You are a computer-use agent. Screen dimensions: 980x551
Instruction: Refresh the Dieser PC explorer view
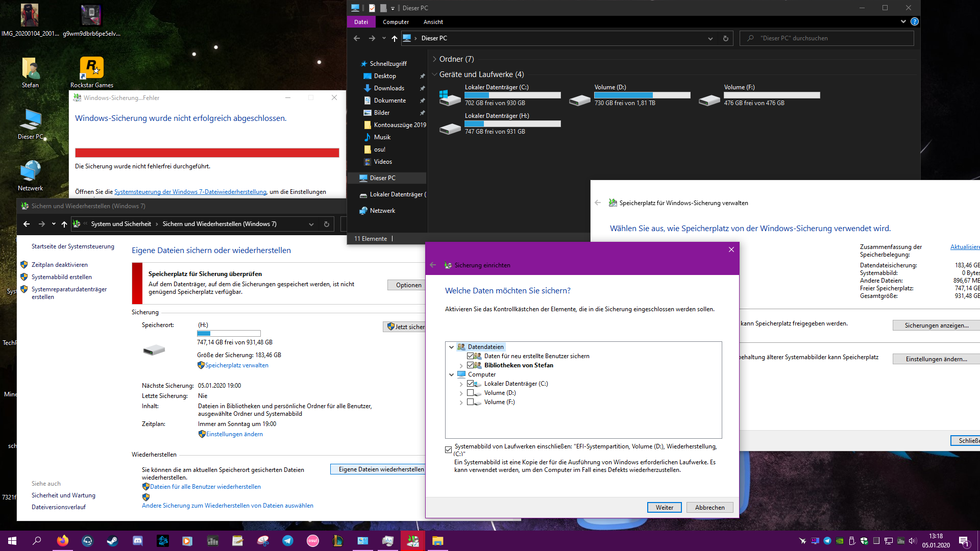pyautogui.click(x=725, y=38)
